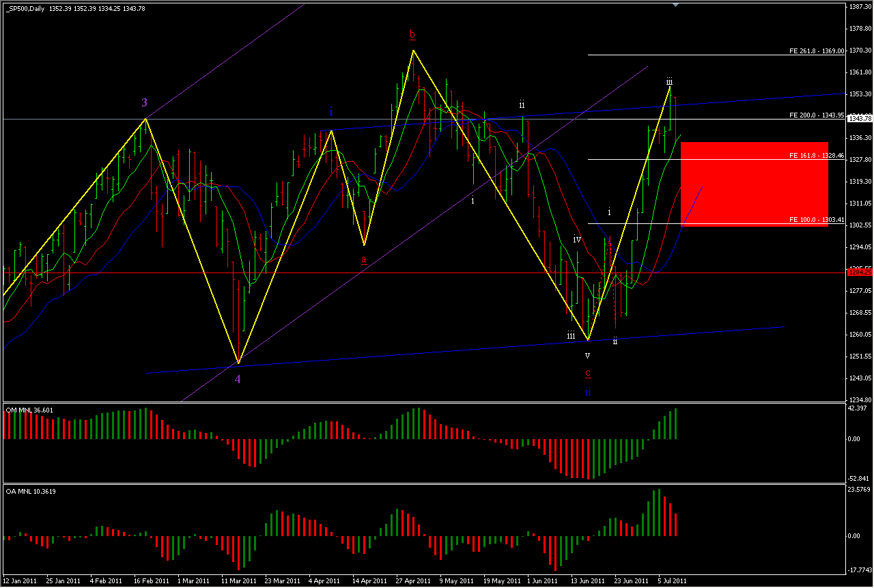Click the red 'c' wave label
This screenshot has width=874, height=588.
click(588, 373)
